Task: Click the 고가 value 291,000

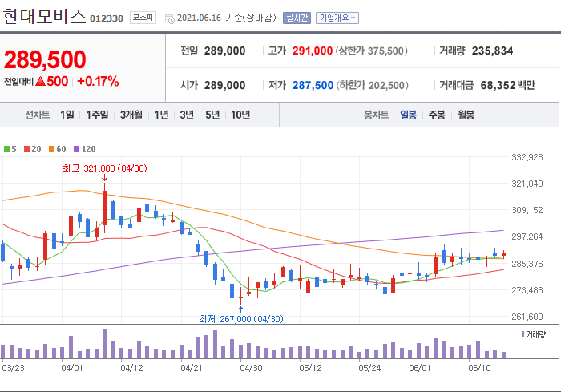Action: pyautogui.click(x=313, y=51)
